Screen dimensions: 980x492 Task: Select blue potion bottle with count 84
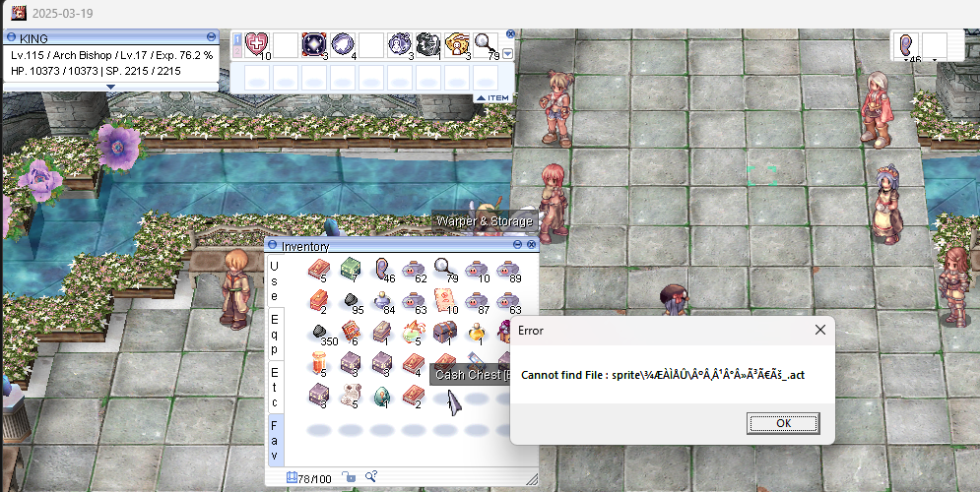click(x=382, y=301)
